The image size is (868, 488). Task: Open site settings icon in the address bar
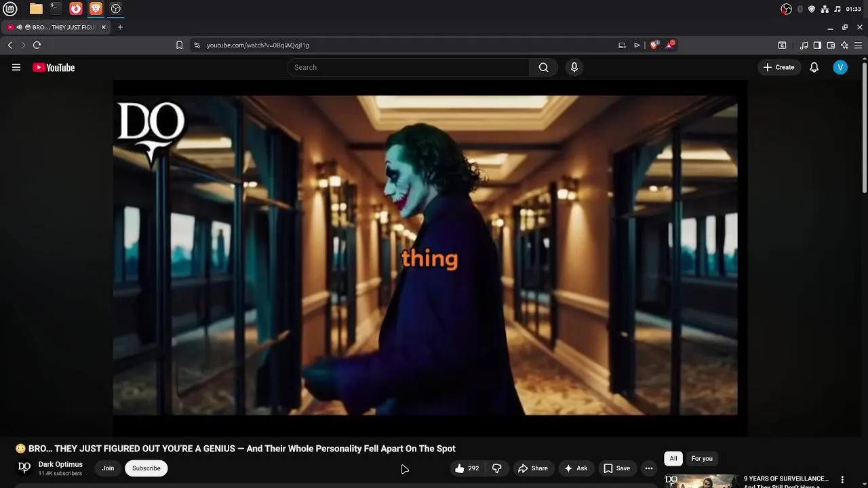pos(197,45)
